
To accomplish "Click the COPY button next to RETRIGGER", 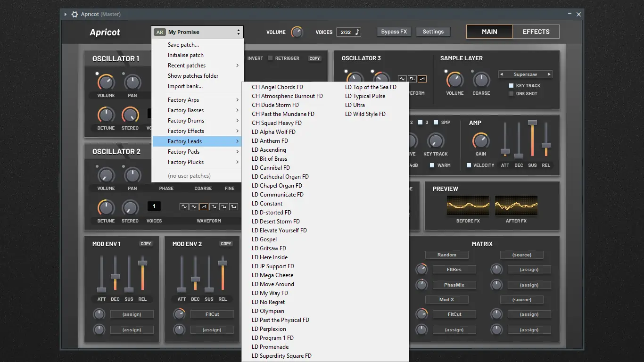I will (x=314, y=58).
